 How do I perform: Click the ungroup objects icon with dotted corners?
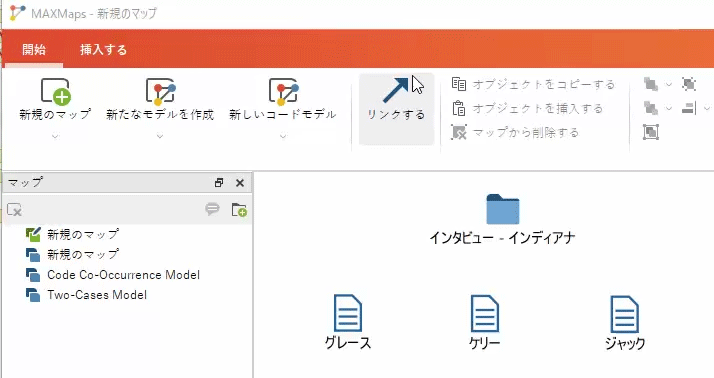coord(689,84)
